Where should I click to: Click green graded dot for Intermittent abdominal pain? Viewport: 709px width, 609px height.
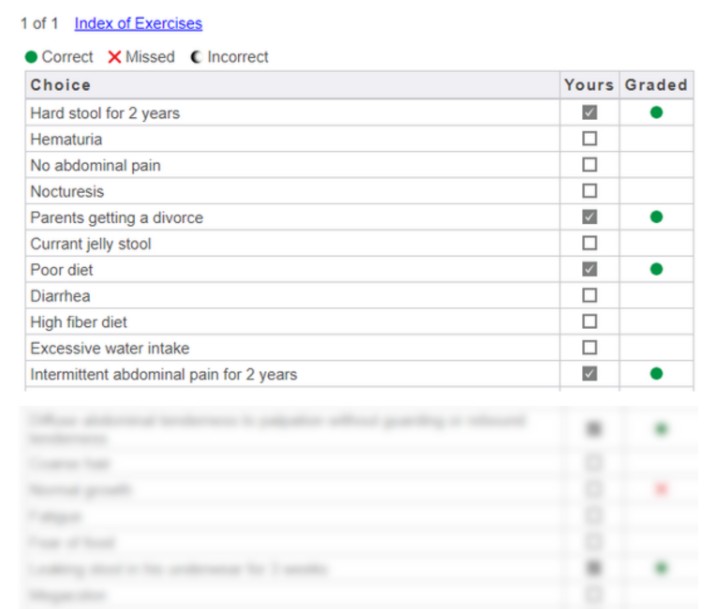656,374
